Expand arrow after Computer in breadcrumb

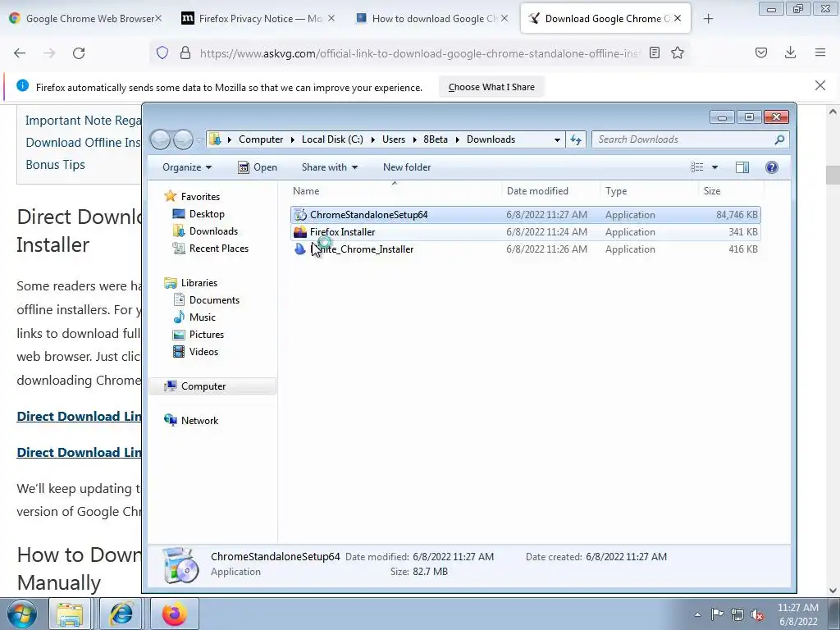click(x=293, y=139)
